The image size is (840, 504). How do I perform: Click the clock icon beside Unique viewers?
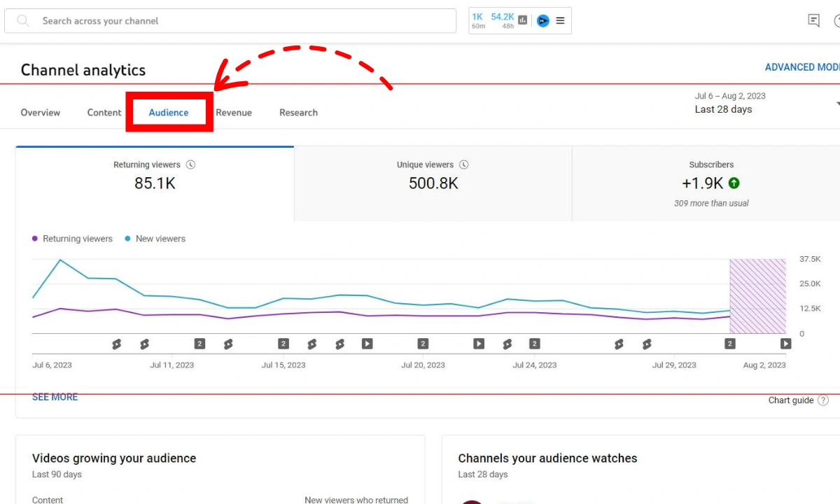(x=463, y=165)
